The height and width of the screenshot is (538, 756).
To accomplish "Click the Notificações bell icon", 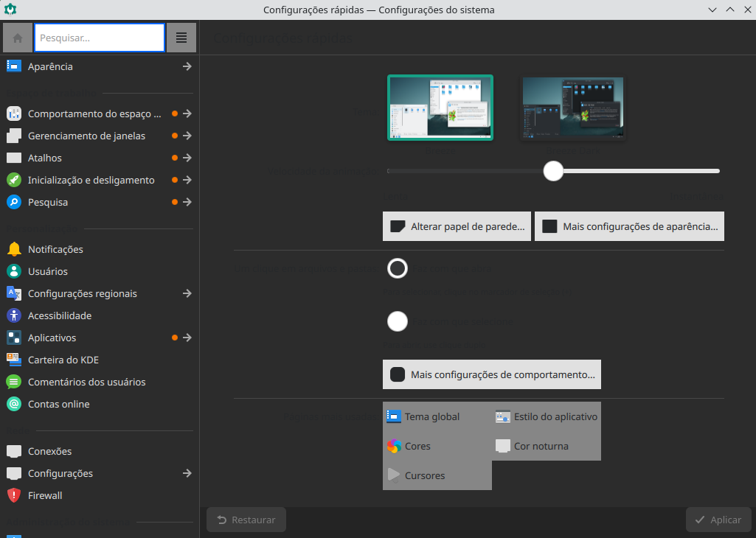I will [x=14, y=249].
